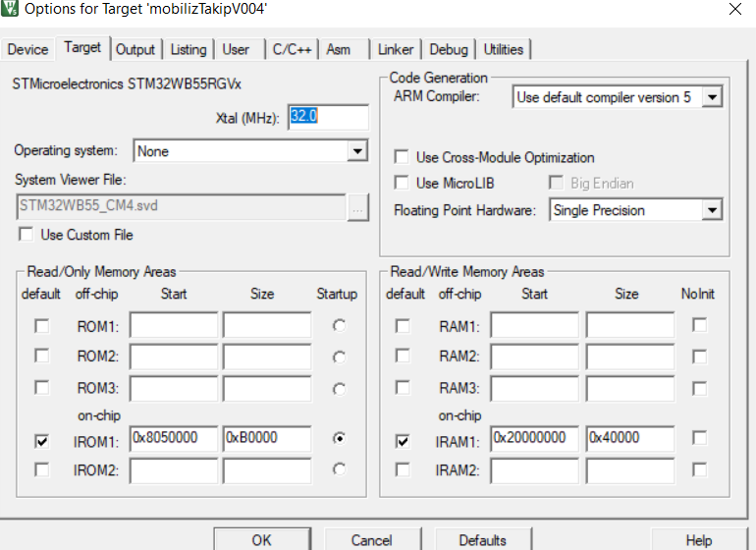The image size is (756, 550).
Task: Enable NoInit for RAM2
Action: [x=700, y=357]
